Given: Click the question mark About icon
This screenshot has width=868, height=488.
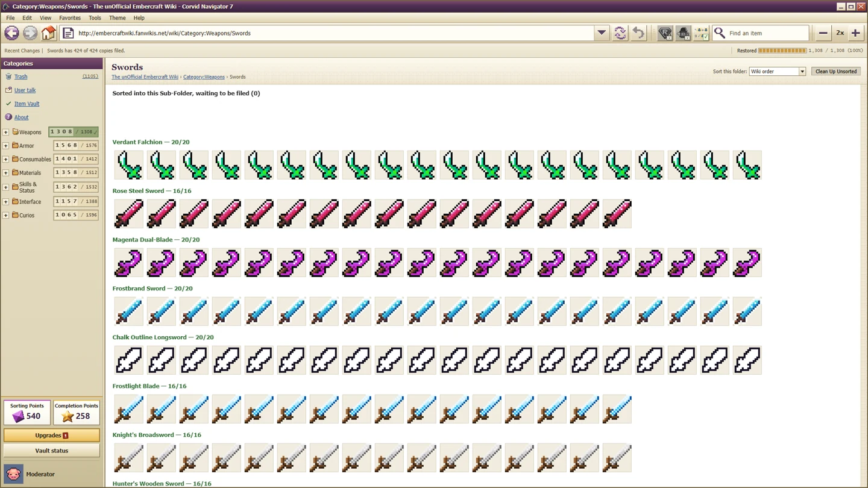Looking at the screenshot, I should click(8, 117).
